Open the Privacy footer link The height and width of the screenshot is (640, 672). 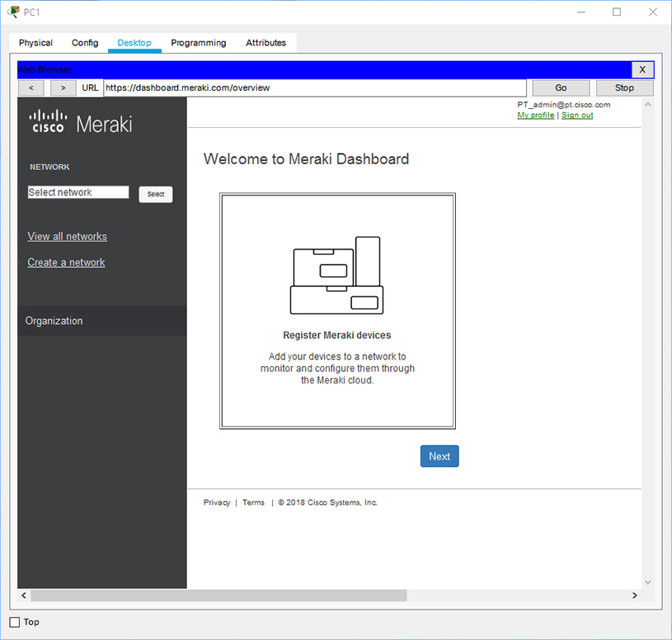pyautogui.click(x=217, y=502)
